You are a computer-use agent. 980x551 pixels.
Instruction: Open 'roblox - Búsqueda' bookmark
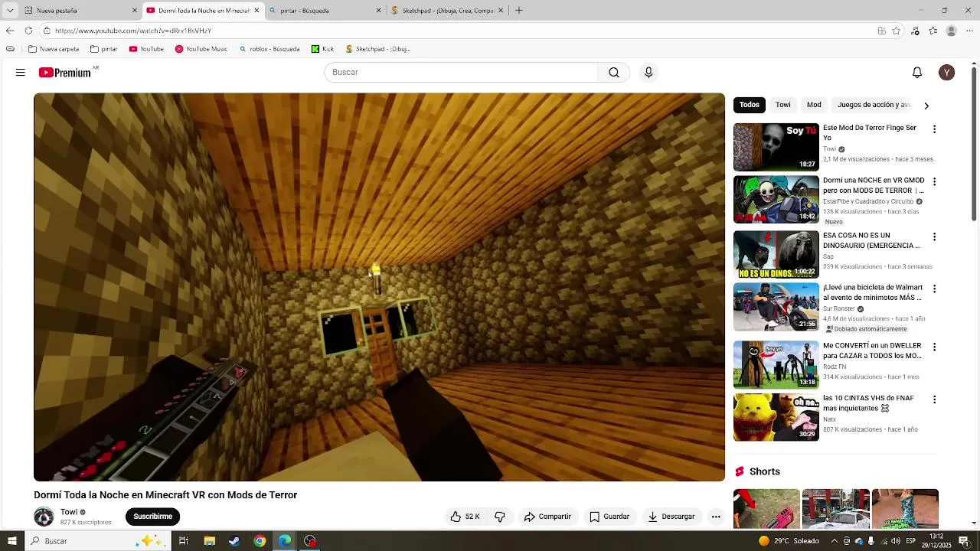269,49
